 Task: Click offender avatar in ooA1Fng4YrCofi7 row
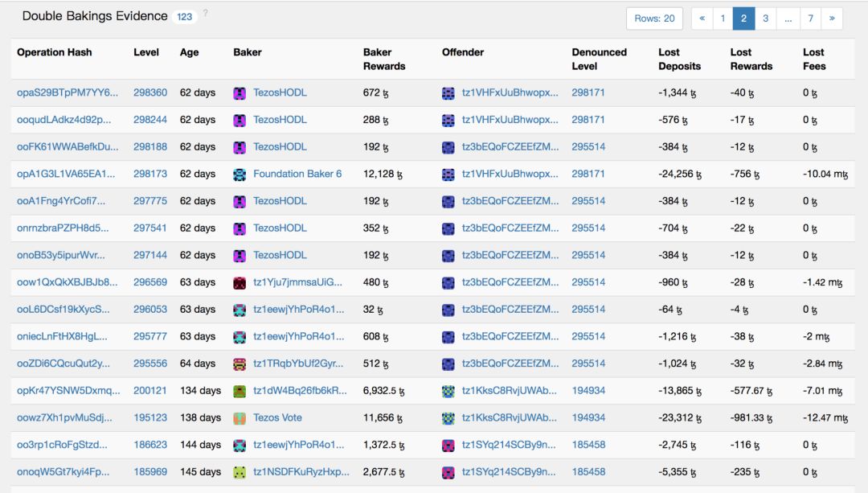(x=448, y=202)
